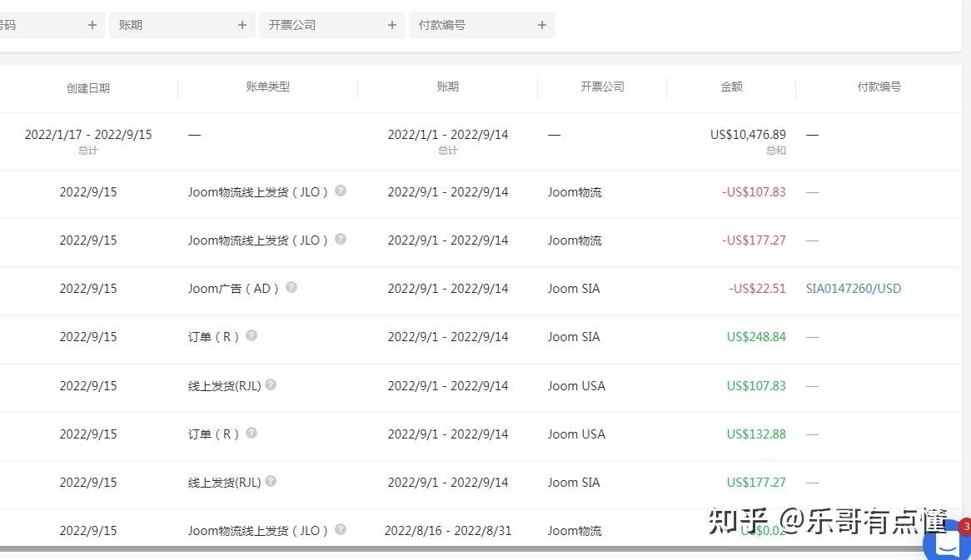The image size is (971, 560).
Task: Click the 账期 column header in table
Action: (x=448, y=87)
